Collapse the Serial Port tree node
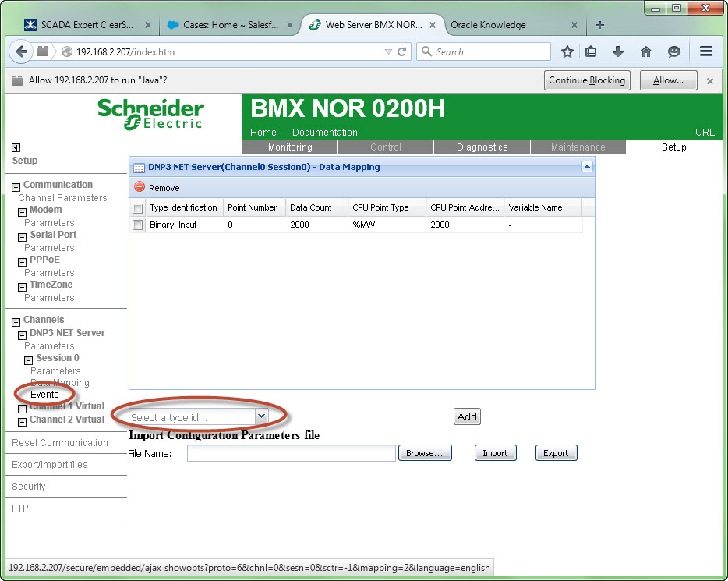This screenshot has width=728, height=581. point(23,237)
